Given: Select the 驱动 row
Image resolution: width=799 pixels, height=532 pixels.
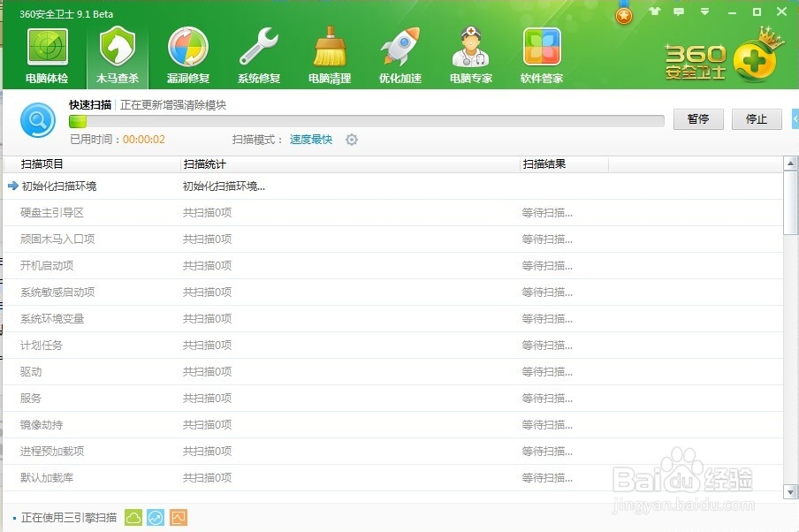Looking at the screenshot, I should tap(393, 371).
